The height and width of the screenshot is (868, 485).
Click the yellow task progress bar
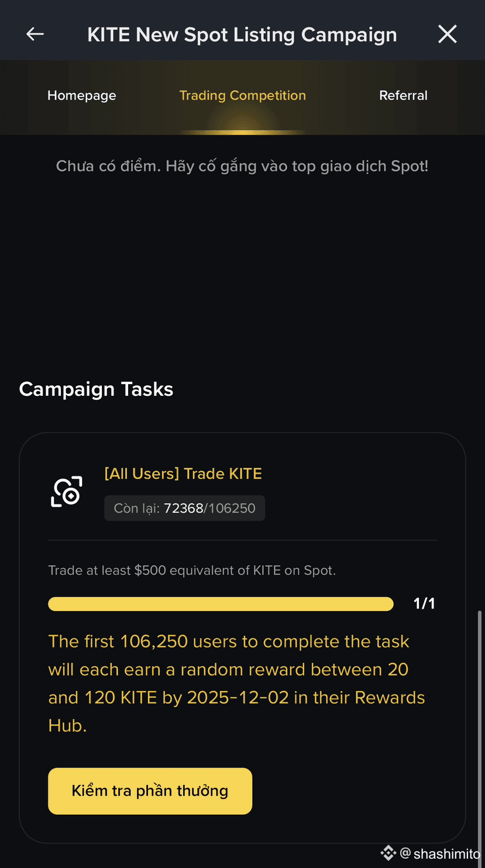tap(221, 604)
